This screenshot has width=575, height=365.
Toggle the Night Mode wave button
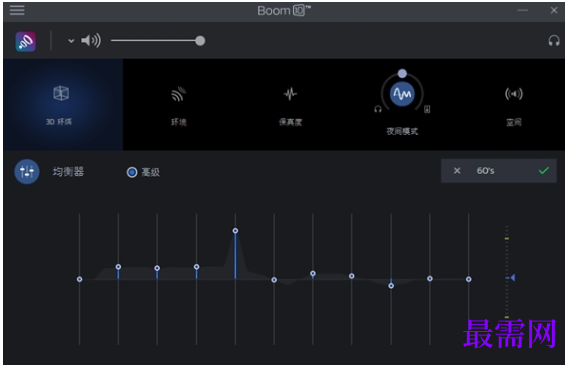pos(402,94)
